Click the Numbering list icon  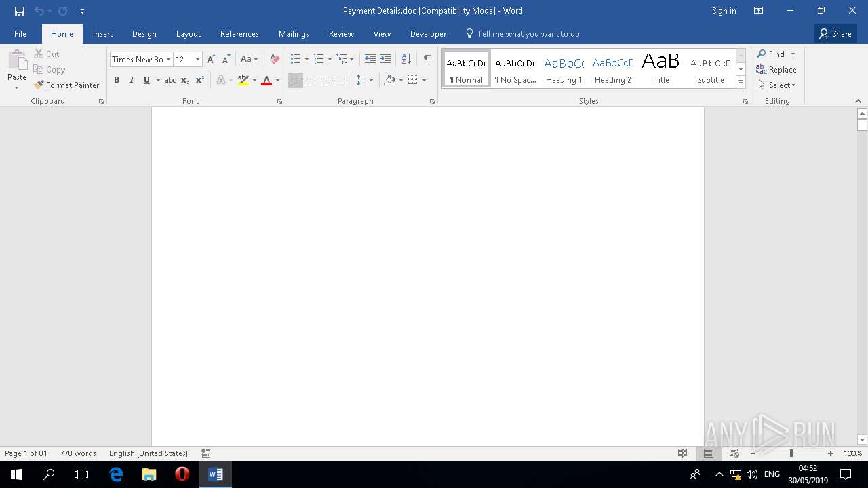point(318,60)
